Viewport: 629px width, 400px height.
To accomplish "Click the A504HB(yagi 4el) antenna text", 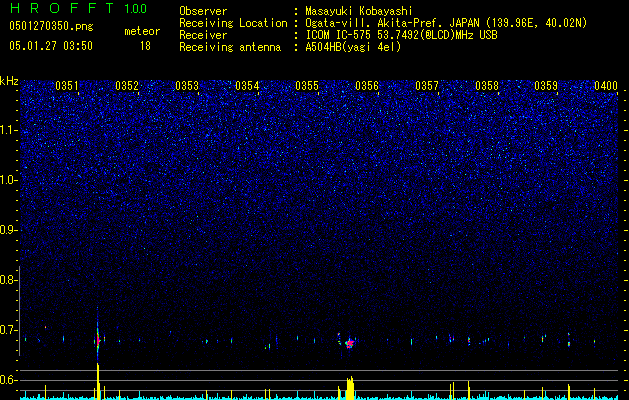I will pyautogui.click(x=353, y=47).
